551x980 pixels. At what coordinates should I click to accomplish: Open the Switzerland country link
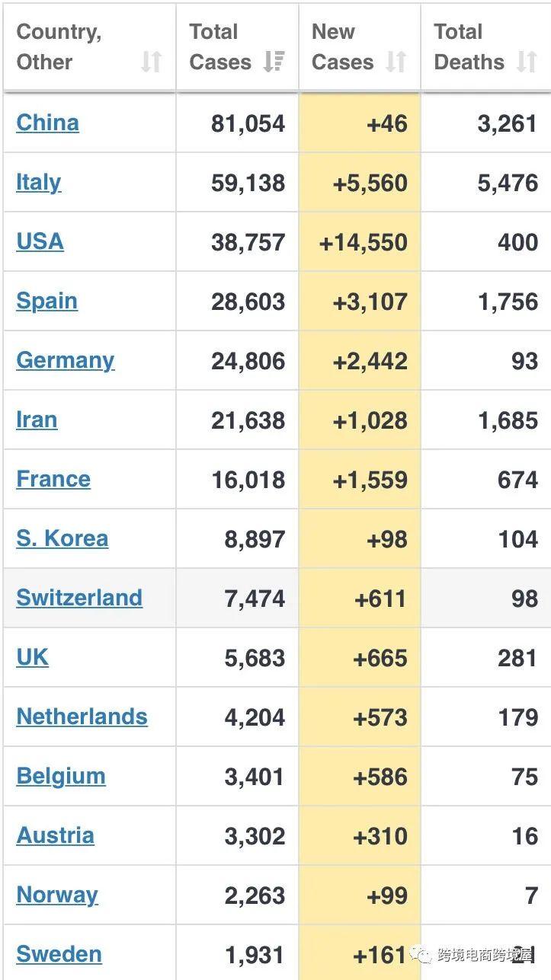coord(79,598)
